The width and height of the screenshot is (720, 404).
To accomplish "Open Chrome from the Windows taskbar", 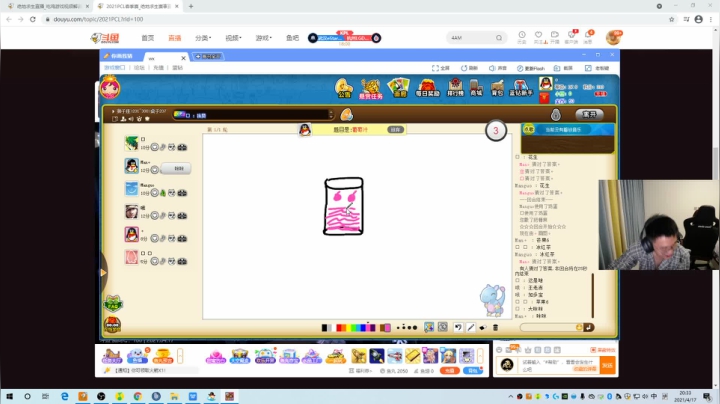I will pos(138,396).
